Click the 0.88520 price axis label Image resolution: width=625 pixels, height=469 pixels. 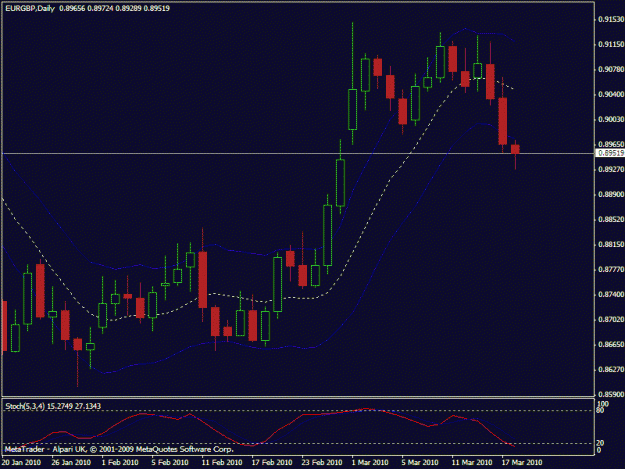(x=611, y=220)
